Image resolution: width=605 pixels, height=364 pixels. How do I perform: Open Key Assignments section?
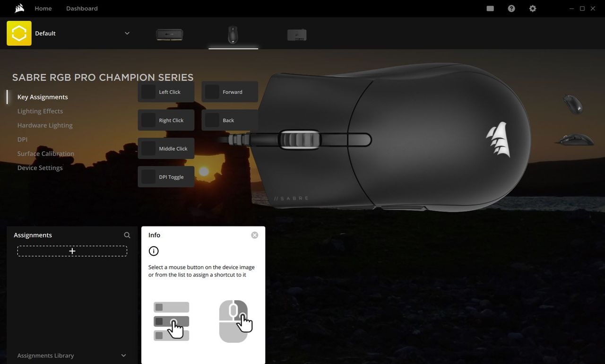[x=43, y=97]
